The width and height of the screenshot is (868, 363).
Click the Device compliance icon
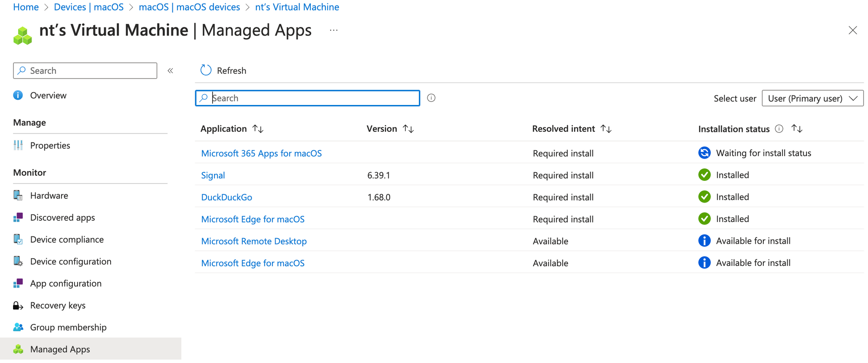click(x=18, y=239)
